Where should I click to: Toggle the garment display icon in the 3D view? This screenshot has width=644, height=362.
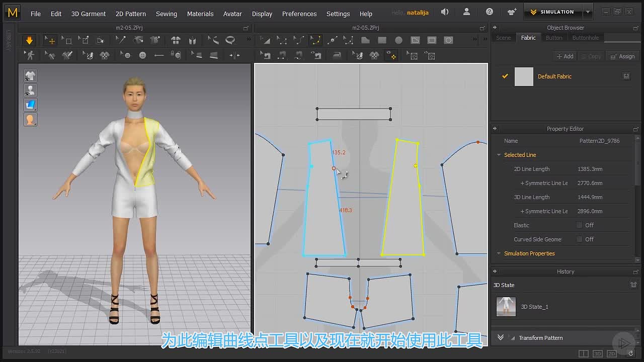point(30,76)
